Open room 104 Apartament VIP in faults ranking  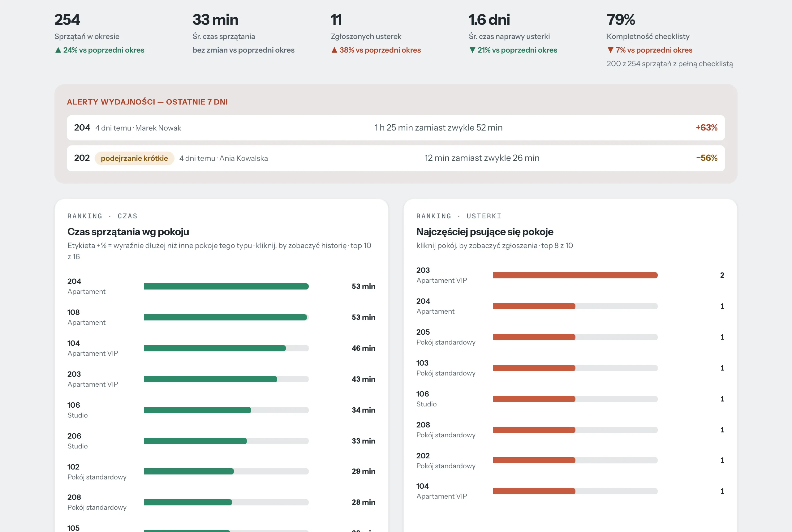click(x=570, y=491)
